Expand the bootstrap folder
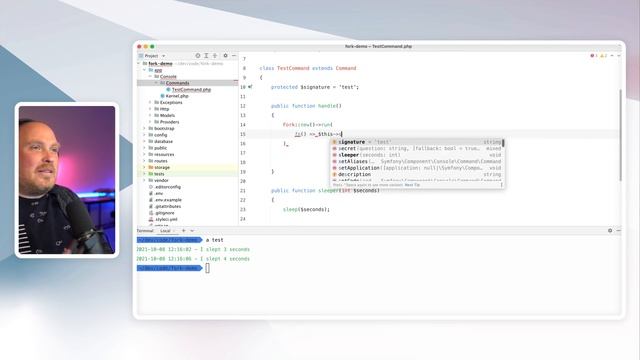The height and width of the screenshot is (360, 640). tap(144, 128)
